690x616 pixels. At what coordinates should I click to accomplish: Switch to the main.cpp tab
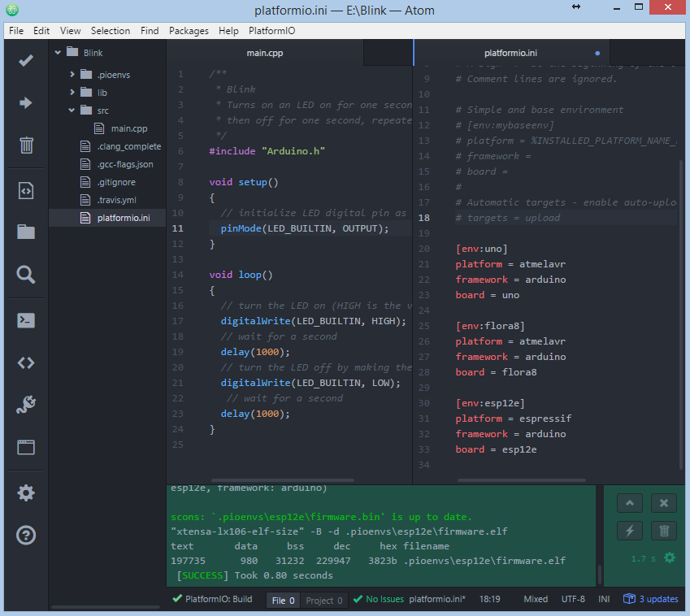click(x=265, y=53)
